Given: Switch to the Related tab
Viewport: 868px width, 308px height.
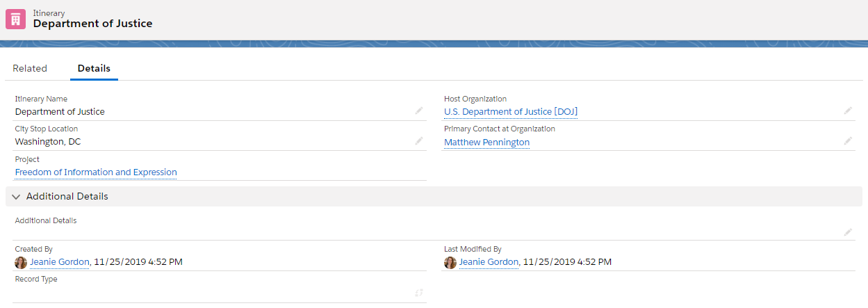Looking at the screenshot, I should (x=30, y=68).
